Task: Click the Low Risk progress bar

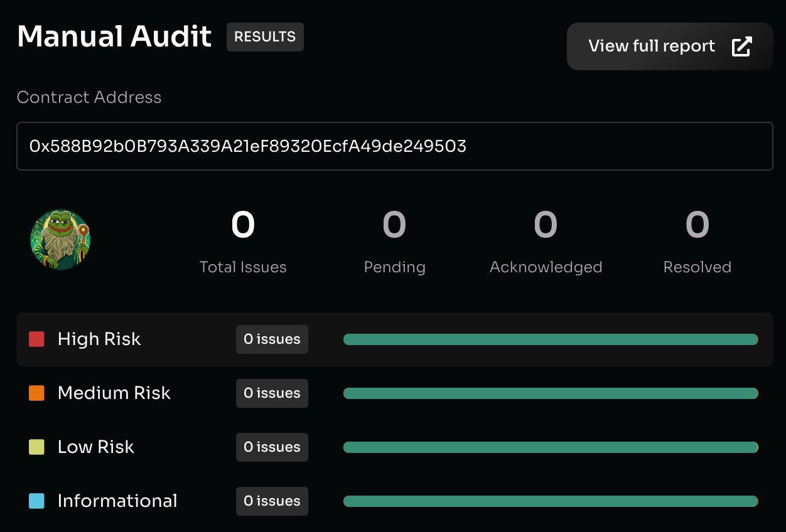Action: pyautogui.click(x=551, y=447)
